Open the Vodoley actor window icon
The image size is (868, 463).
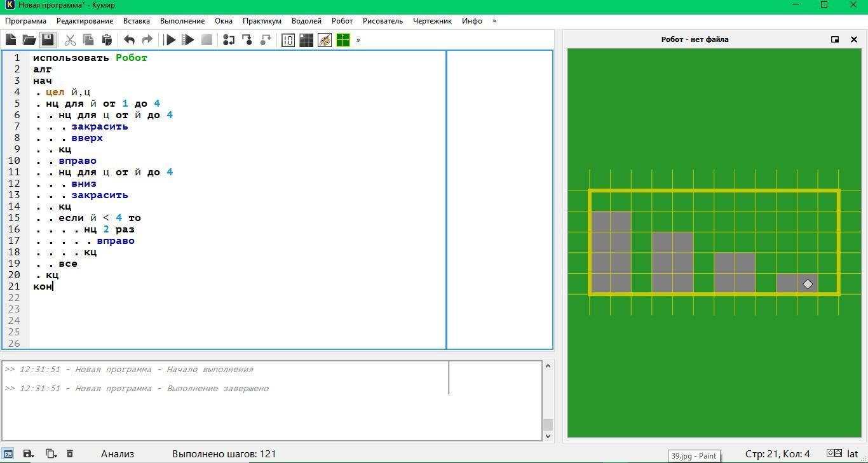tap(288, 40)
